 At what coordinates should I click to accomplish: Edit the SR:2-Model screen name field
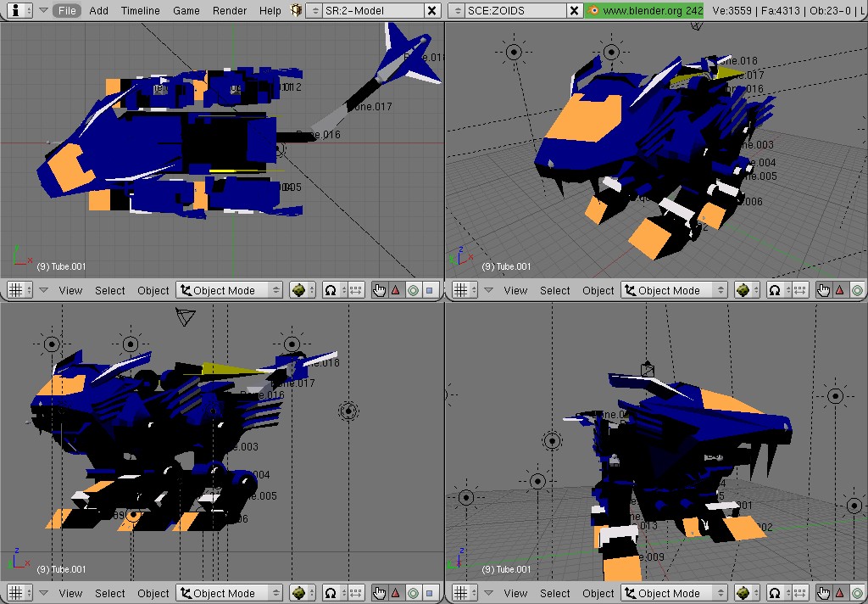pyautogui.click(x=374, y=10)
